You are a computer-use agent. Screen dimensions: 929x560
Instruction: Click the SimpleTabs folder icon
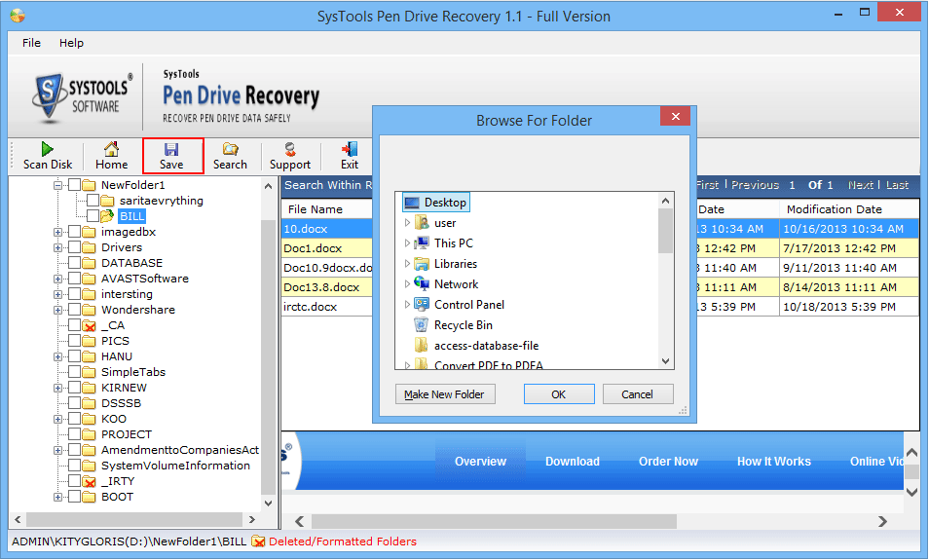click(x=89, y=372)
